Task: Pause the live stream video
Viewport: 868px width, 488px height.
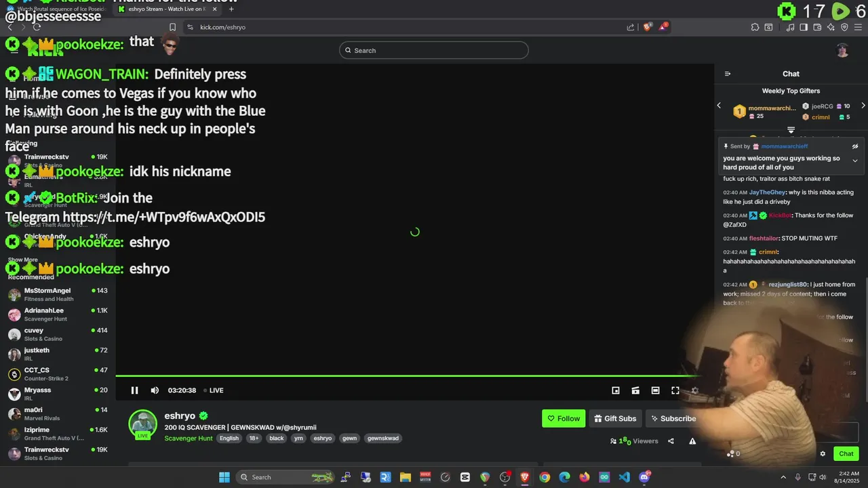Action: (134, 390)
